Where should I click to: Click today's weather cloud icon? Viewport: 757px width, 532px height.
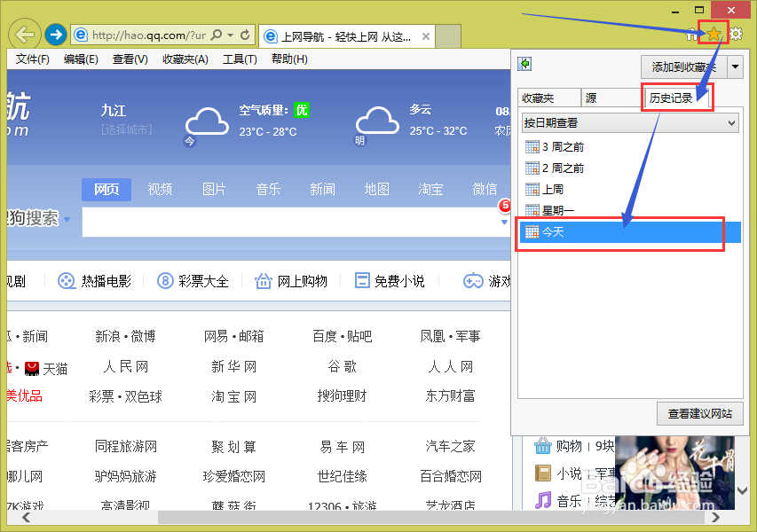coord(207,122)
